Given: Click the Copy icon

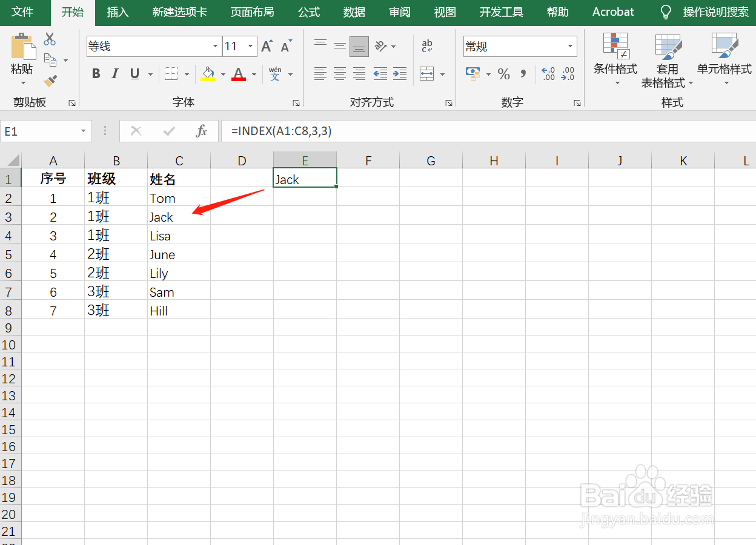Looking at the screenshot, I should point(50,60).
